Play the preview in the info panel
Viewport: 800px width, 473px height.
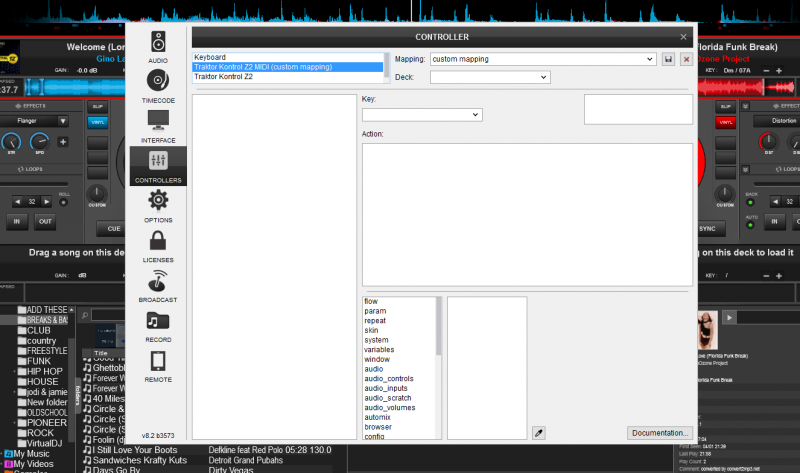tap(730, 317)
